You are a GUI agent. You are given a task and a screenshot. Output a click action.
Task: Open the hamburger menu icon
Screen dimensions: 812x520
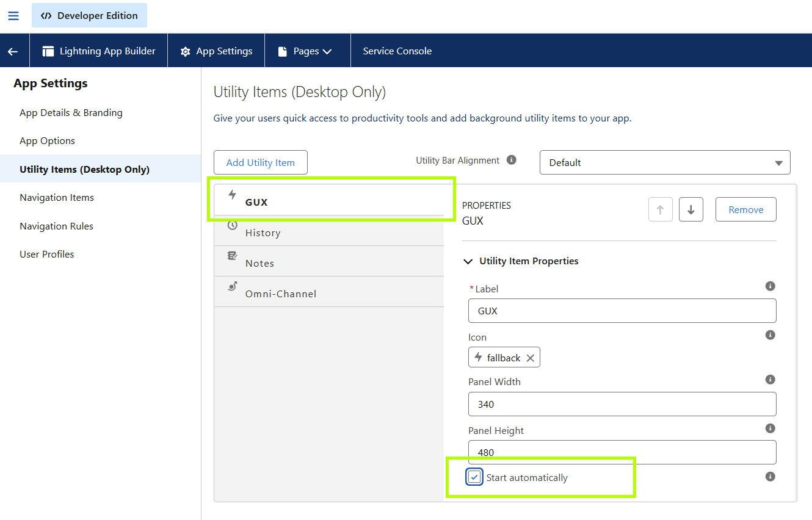pos(13,16)
